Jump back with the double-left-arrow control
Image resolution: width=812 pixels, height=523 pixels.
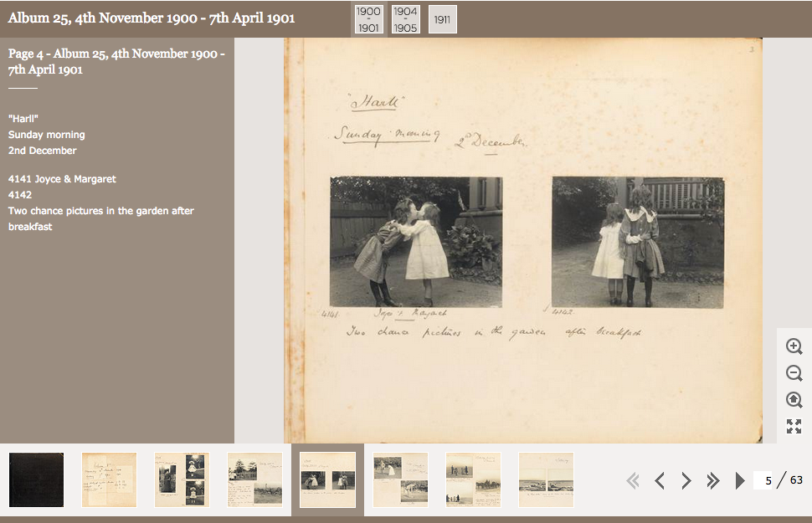pyautogui.click(x=633, y=480)
